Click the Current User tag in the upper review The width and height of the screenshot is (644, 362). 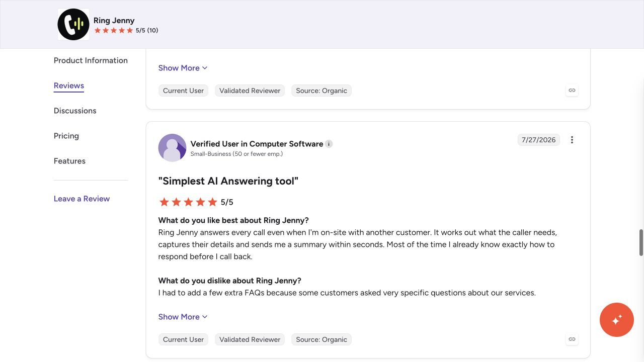[183, 90]
